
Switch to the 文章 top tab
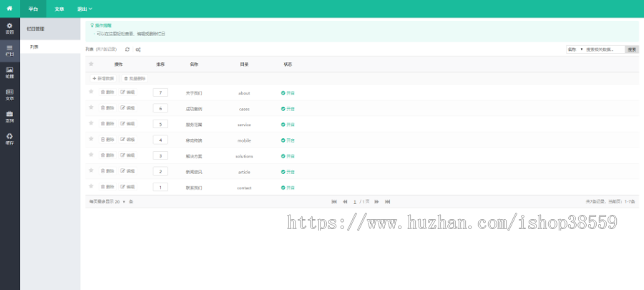[x=59, y=9]
